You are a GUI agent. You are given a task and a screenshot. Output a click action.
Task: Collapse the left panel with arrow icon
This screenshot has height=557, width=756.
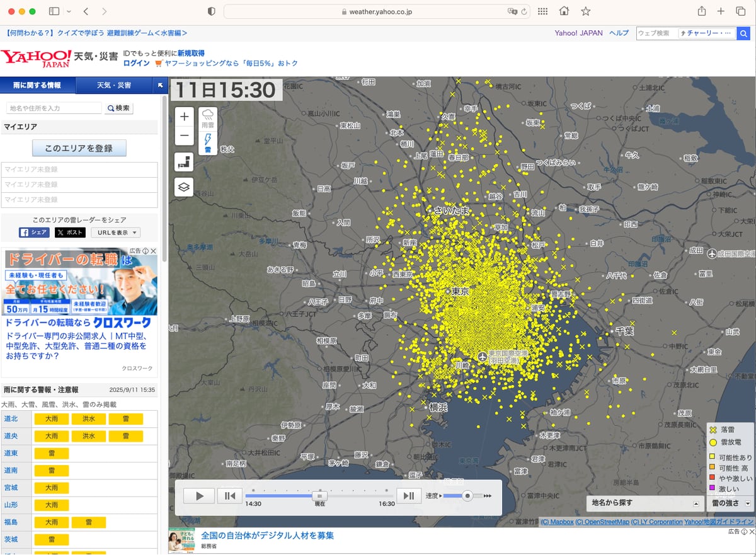[x=160, y=85]
